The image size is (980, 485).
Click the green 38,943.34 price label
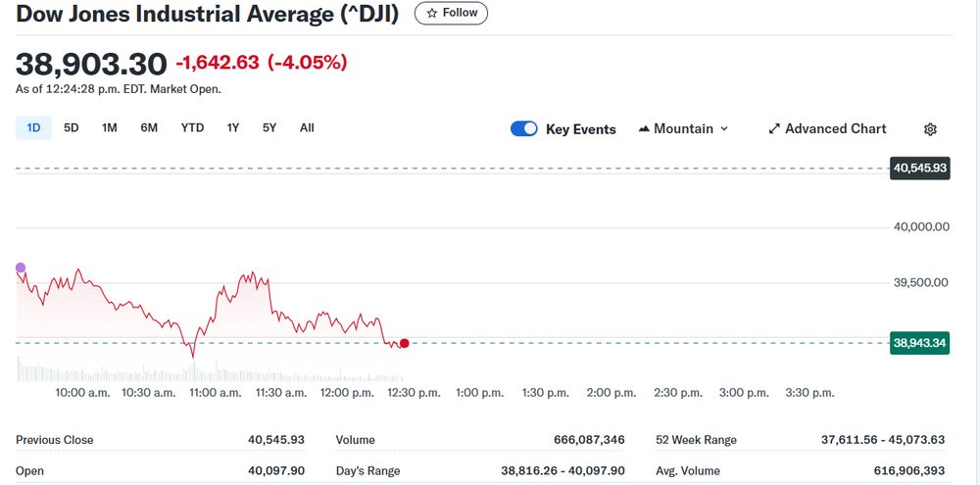tap(920, 343)
